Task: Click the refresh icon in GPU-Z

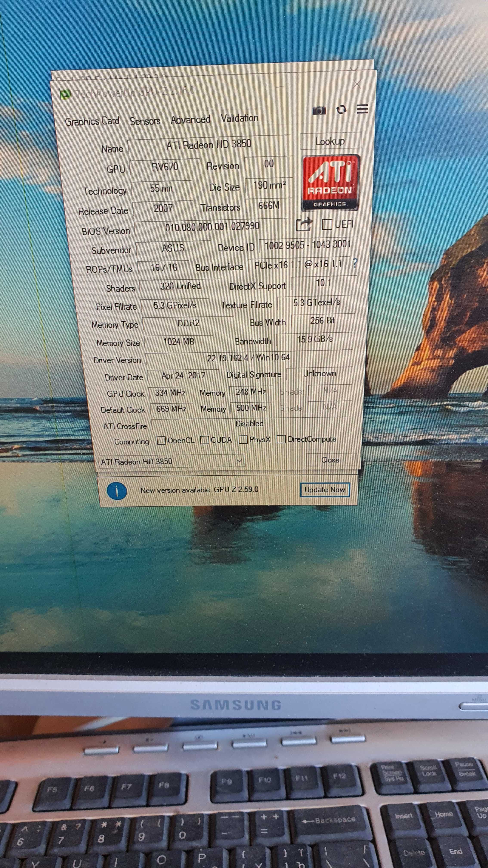Action: tap(341, 110)
